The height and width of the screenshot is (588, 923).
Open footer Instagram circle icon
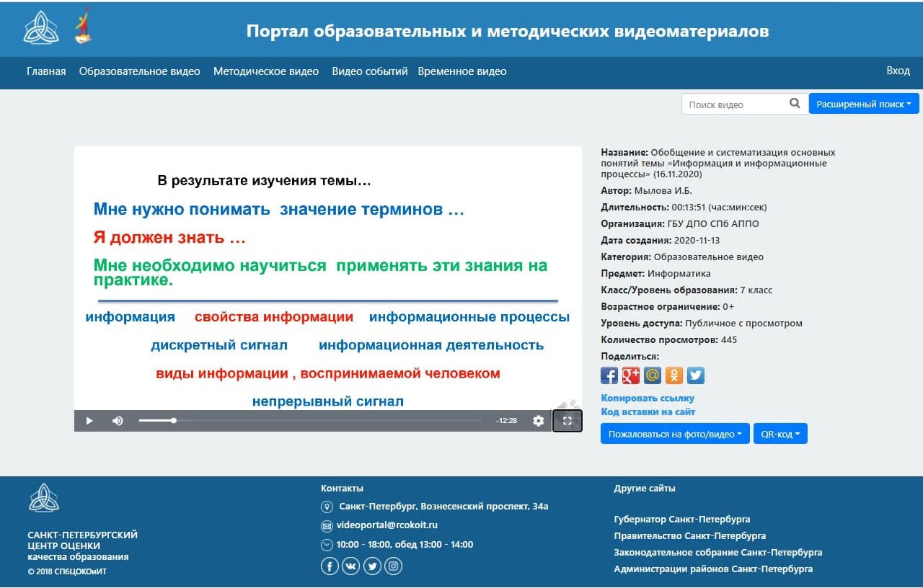pos(393,566)
